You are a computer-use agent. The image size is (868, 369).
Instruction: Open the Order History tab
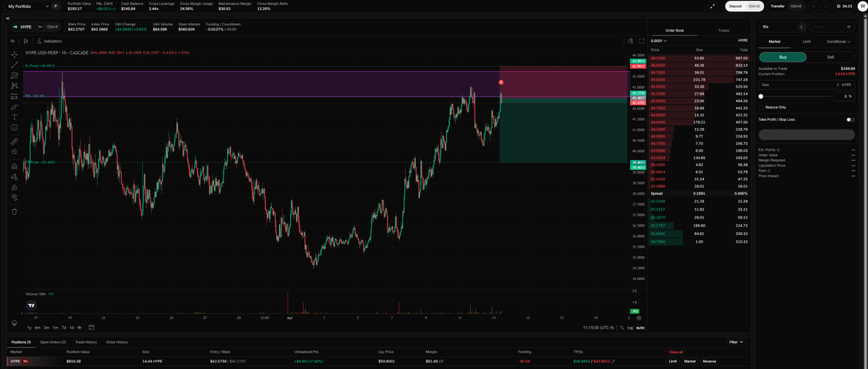point(117,342)
